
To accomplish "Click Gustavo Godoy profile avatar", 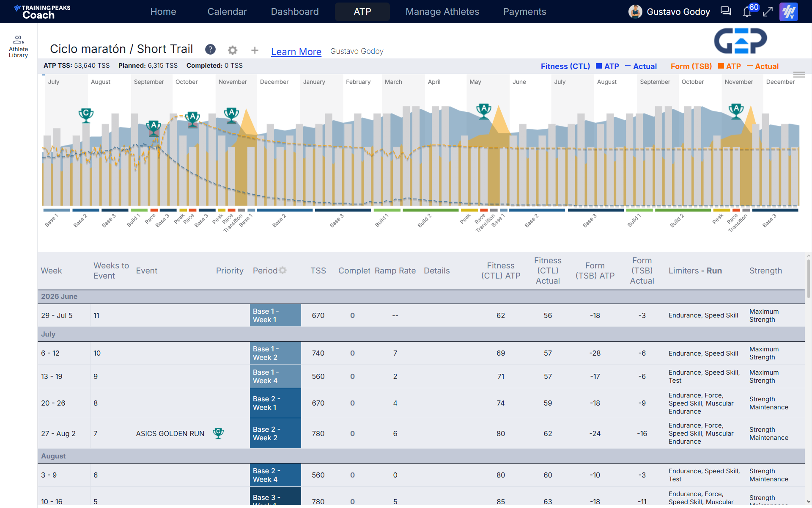I will (635, 11).
